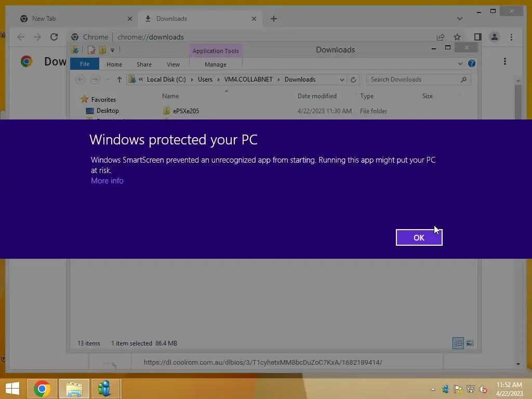Share this page from Chrome toolbar
532x399 pixels.
pos(441,37)
